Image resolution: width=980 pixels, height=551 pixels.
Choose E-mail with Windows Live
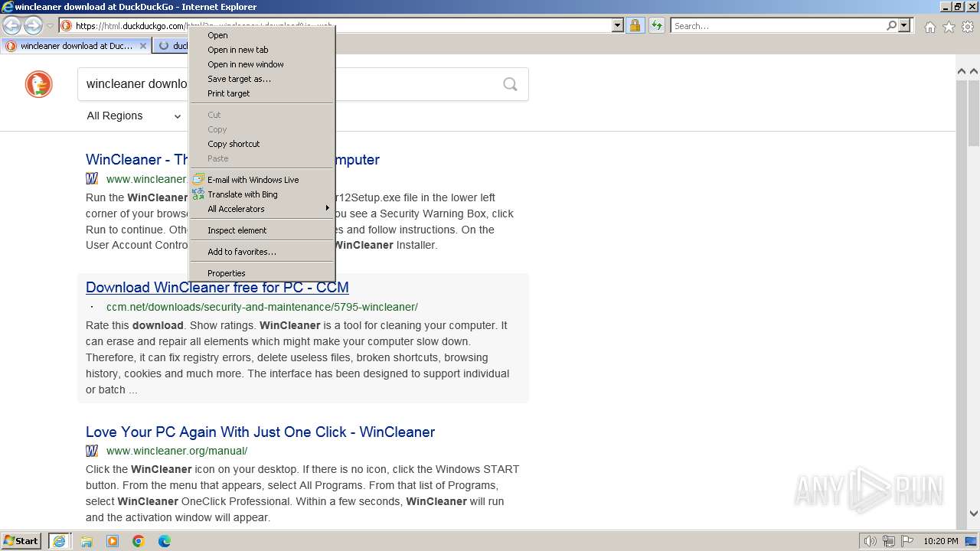(x=262, y=180)
